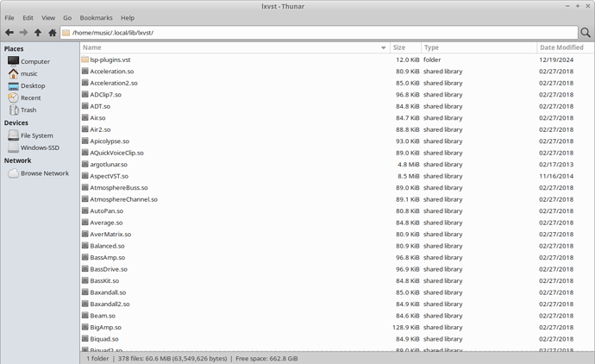Click the Back navigation arrow
Image resolution: width=595 pixels, height=364 pixels.
(x=9, y=33)
